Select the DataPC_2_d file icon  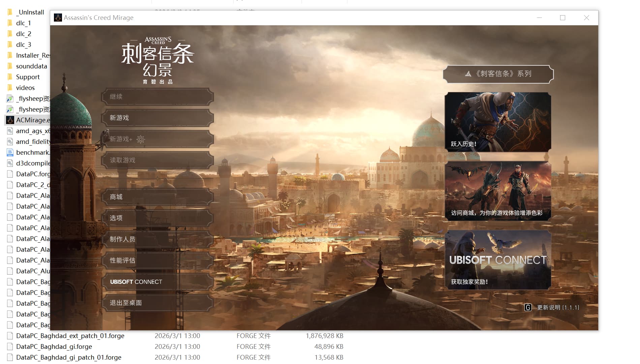[10, 185]
